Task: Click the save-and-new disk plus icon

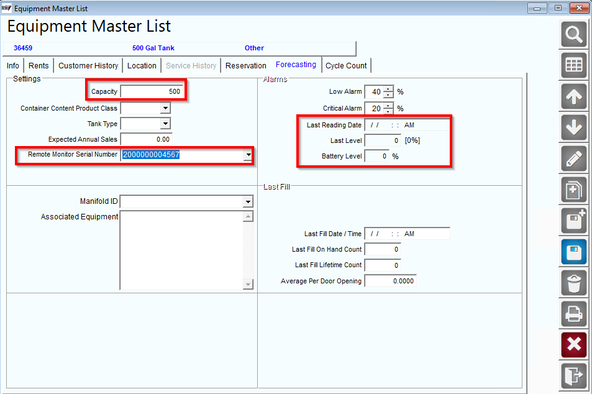Action: (574, 220)
